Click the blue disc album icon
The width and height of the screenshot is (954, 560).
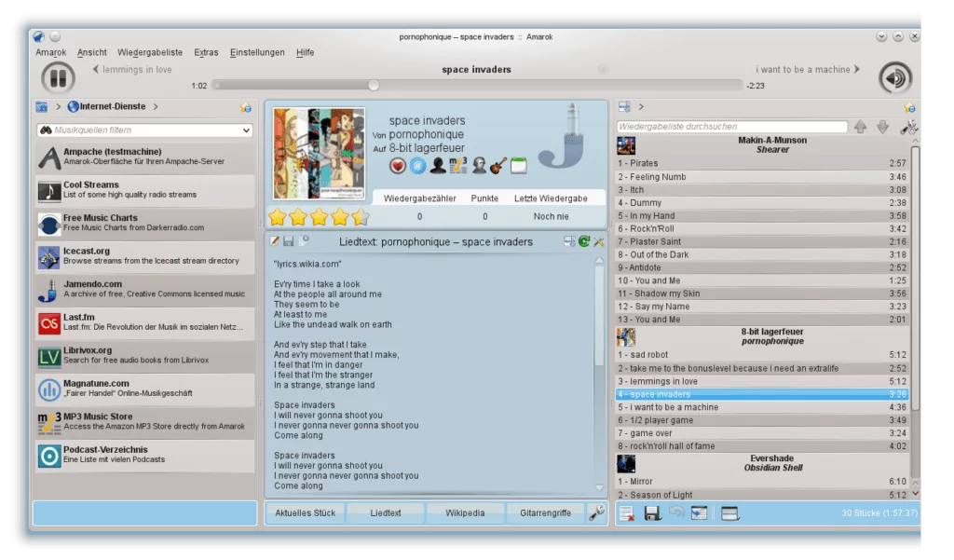click(x=418, y=166)
